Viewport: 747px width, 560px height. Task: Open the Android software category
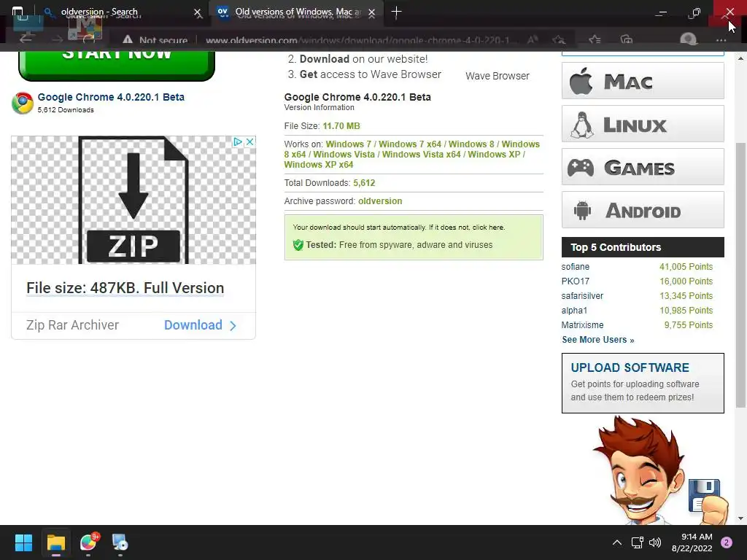(x=643, y=210)
